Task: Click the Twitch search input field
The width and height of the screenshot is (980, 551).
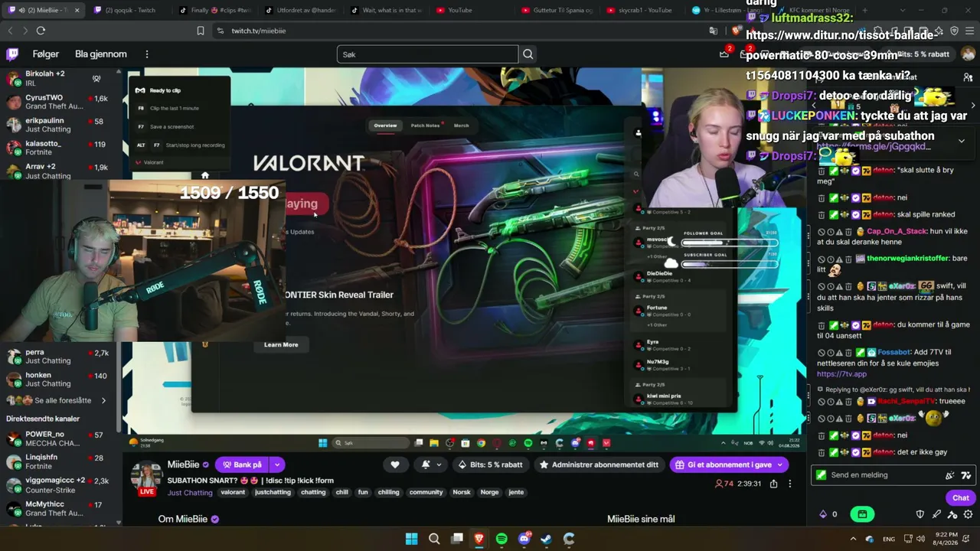Action: click(x=427, y=54)
